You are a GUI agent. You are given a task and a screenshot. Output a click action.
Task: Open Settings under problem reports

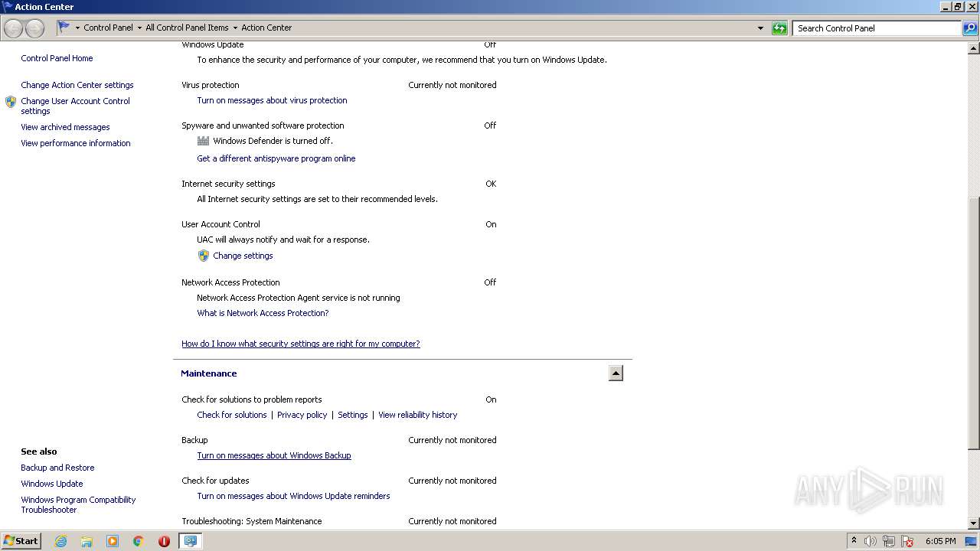pos(353,415)
